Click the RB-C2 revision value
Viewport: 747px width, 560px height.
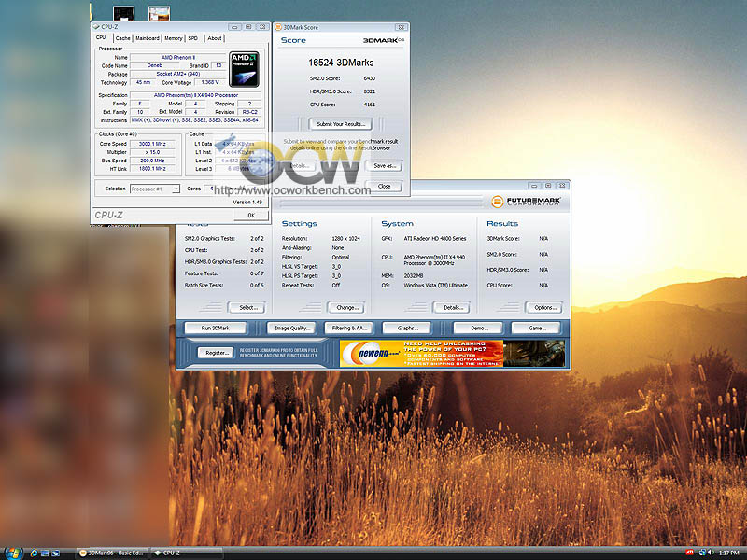pos(249,112)
